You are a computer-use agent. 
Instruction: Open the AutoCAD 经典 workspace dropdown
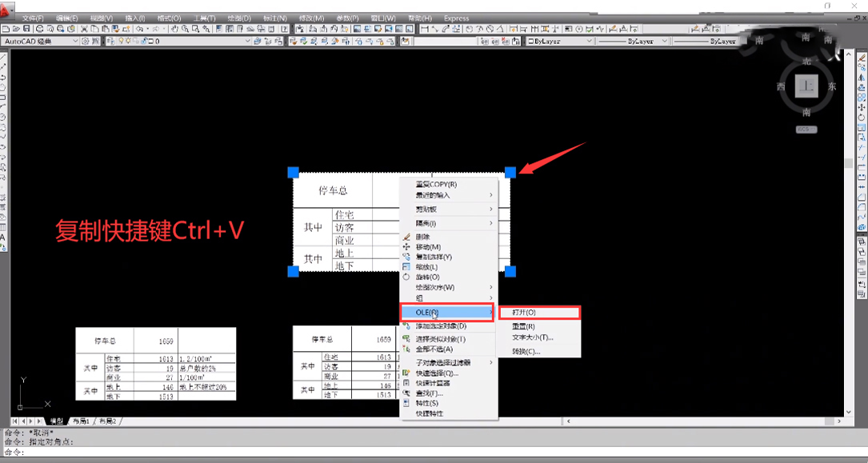40,41
